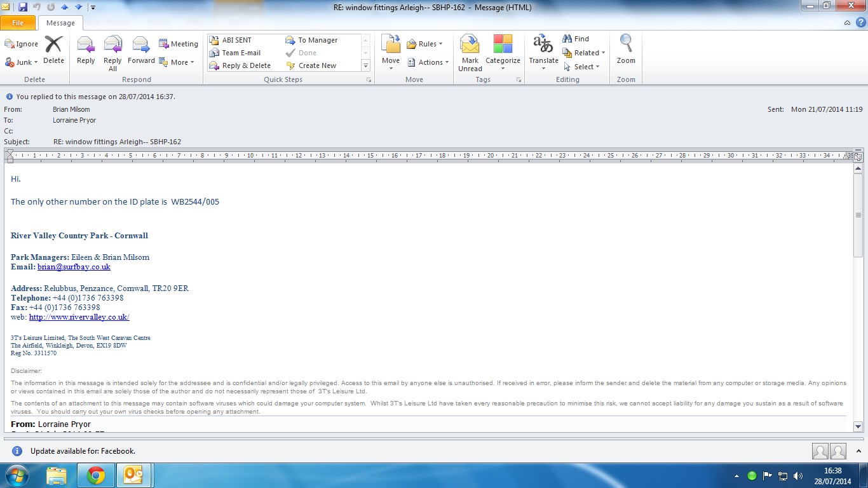Image resolution: width=868 pixels, height=488 pixels.
Task: Open Action Center flag in the tray
Action: 768,475
